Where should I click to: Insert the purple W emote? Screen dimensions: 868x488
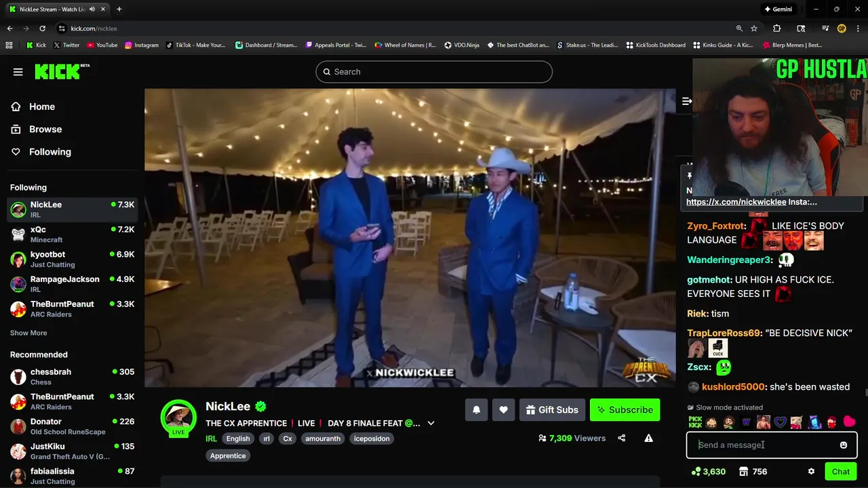747,422
